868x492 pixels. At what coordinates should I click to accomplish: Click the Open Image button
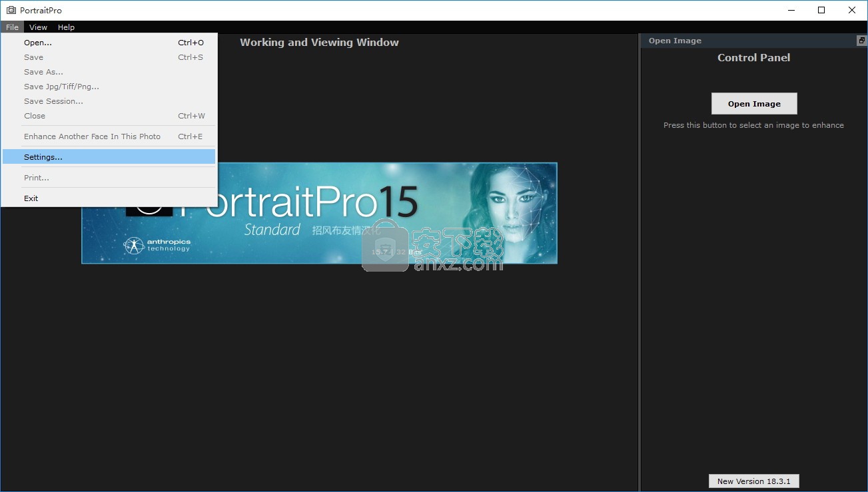click(x=754, y=104)
